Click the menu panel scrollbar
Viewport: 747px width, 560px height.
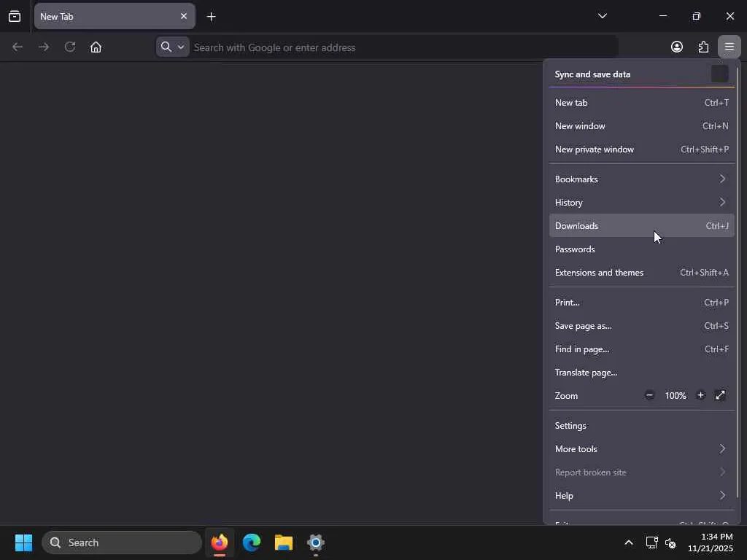[x=738, y=281]
